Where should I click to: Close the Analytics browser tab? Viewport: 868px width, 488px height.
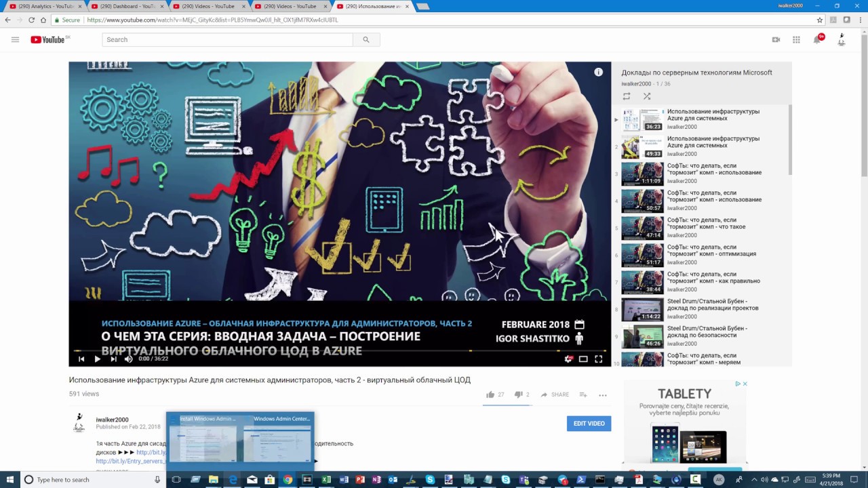pos(80,6)
